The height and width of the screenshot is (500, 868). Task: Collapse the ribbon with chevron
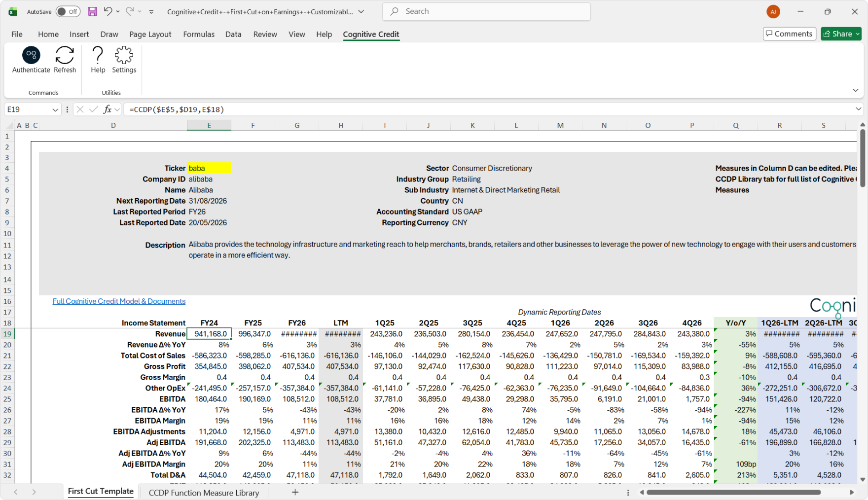(x=856, y=90)
